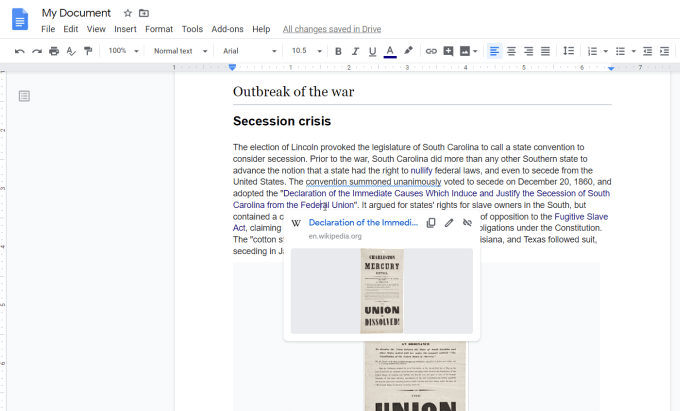Click the Undo icon
680x411 pixels.
click(x=20, y=51)
